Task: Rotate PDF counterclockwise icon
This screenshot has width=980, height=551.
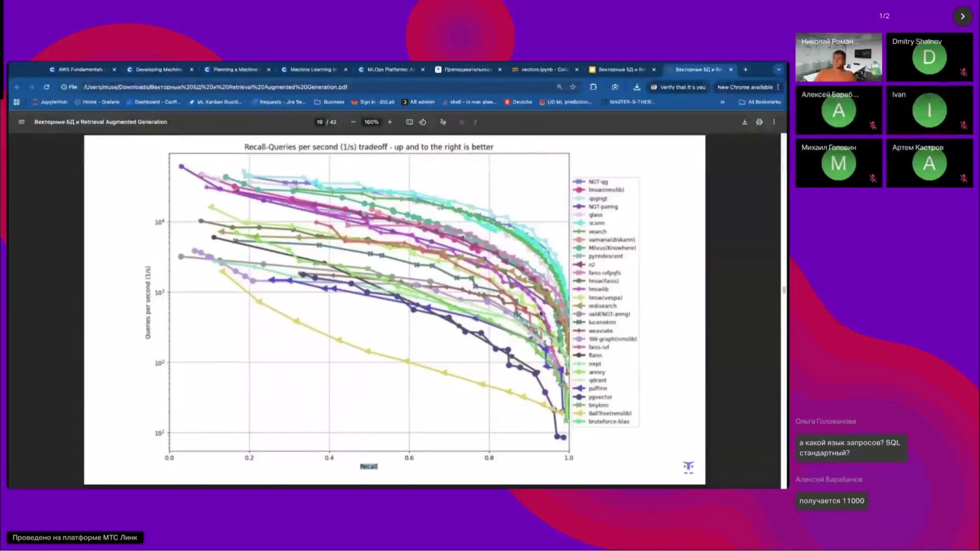Action: point(423,122)
